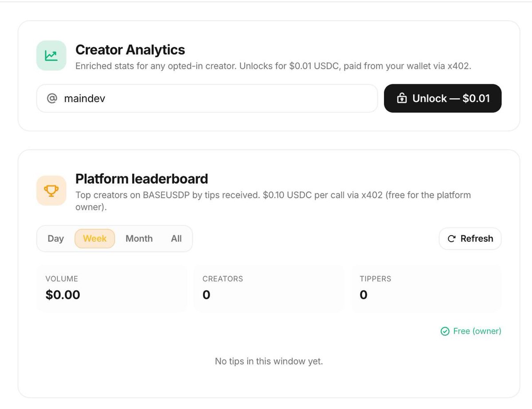Screen dimensions: 532x409
Task: Click the 'Platform leaderboard' heading
Action: (142, 179)
